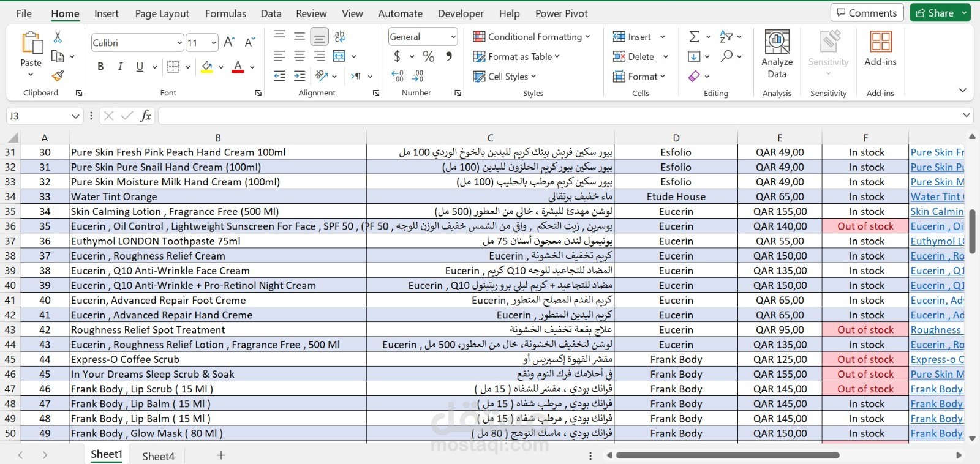Open the Page Layout tab
Screen dimensions: 980x464
click(x=162, y=13)
